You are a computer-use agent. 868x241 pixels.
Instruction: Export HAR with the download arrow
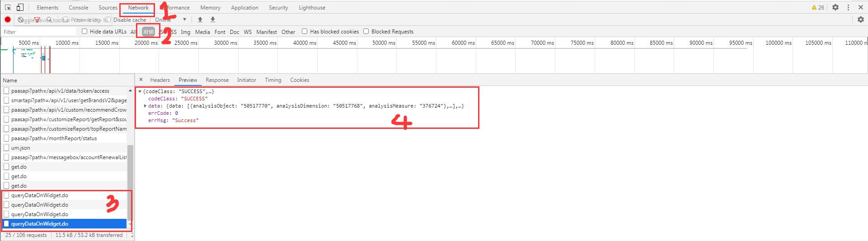(x=213, y=19)
